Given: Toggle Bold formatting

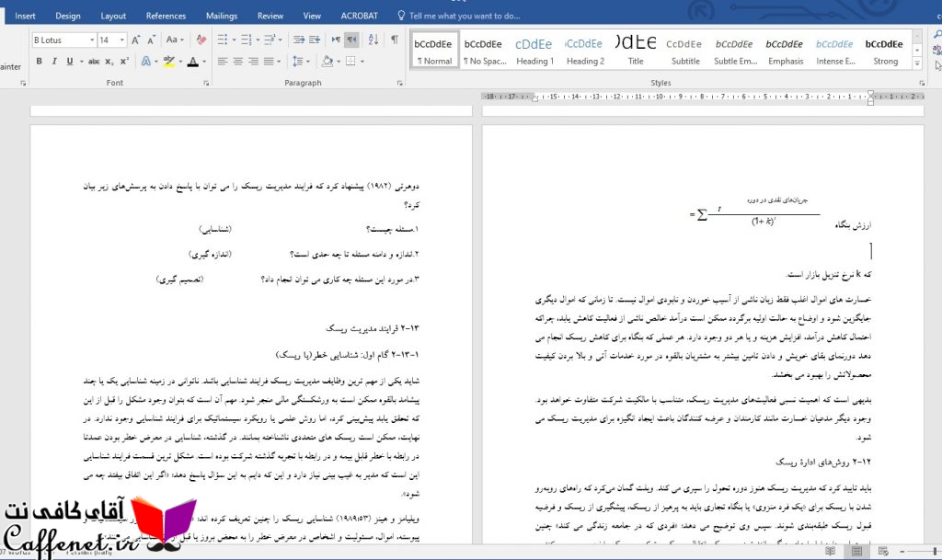Looking at the screenshot, I should (x=39, y=62).
